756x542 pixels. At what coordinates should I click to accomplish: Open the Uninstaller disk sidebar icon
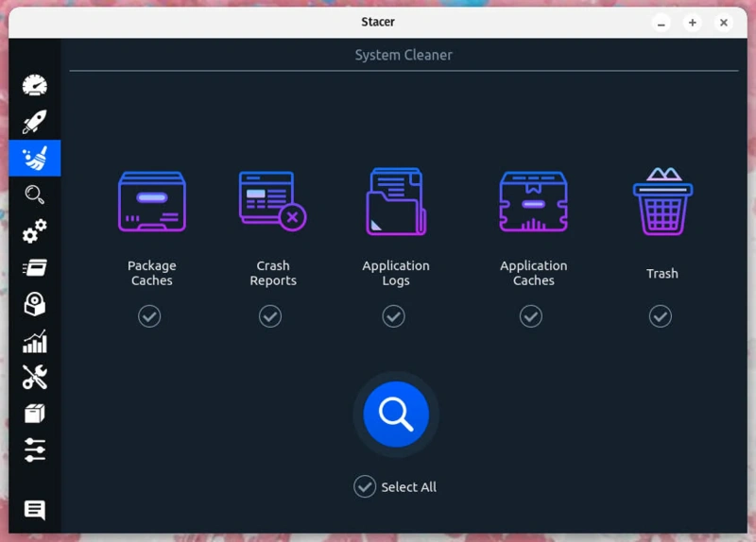tap(35, 304)
